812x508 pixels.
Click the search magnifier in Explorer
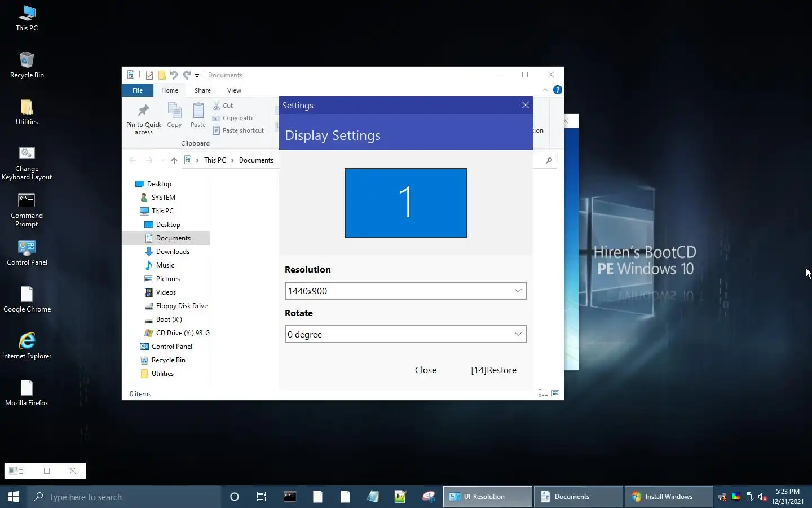[549, 160]
